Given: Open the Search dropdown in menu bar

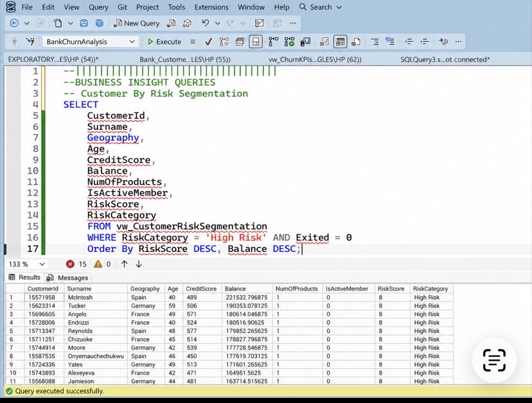Looking at the screenshot, I should 321,7.
